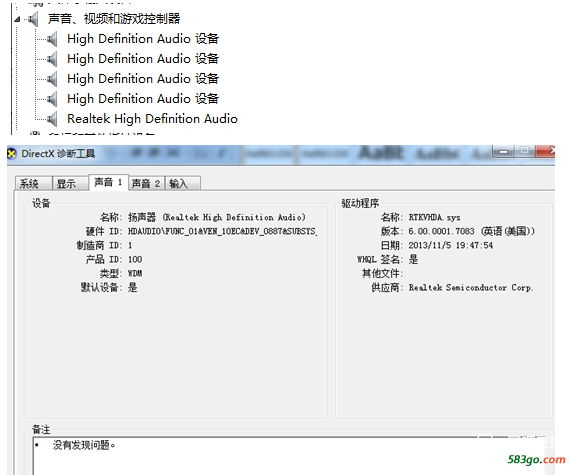
Task: Switch to the 声音 2 tab
Action: pos(146,183)
